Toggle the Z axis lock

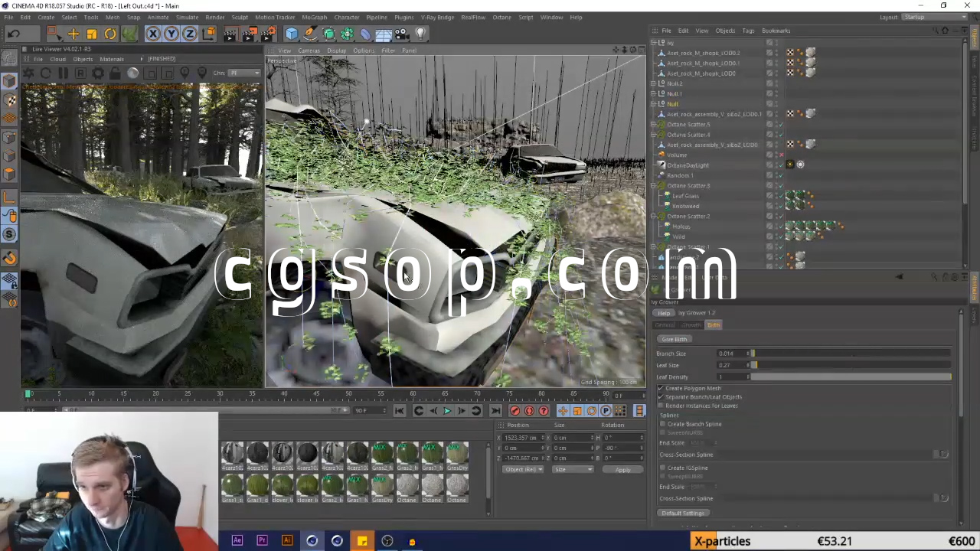(x=189, y=34)
